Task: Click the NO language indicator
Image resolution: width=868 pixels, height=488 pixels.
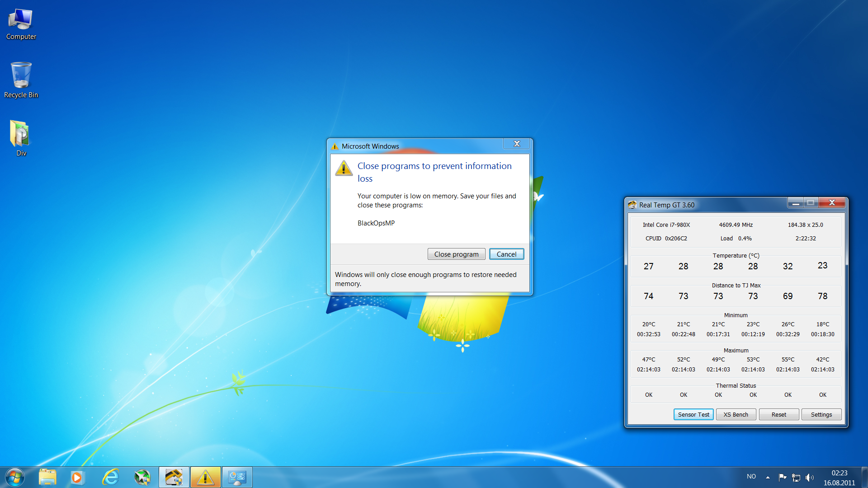Action: tap(751, 477)
